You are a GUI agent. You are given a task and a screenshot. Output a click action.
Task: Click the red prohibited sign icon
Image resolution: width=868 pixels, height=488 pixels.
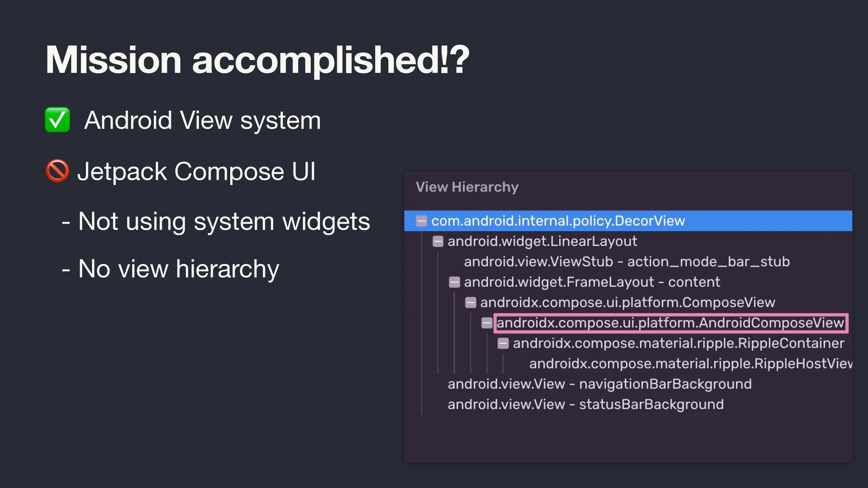coord(57,171)
